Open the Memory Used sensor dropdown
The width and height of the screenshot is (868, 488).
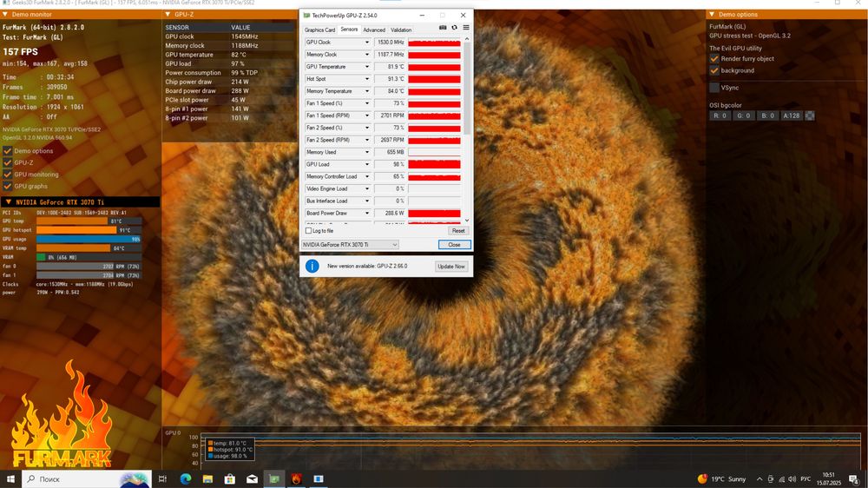point(366,152)
